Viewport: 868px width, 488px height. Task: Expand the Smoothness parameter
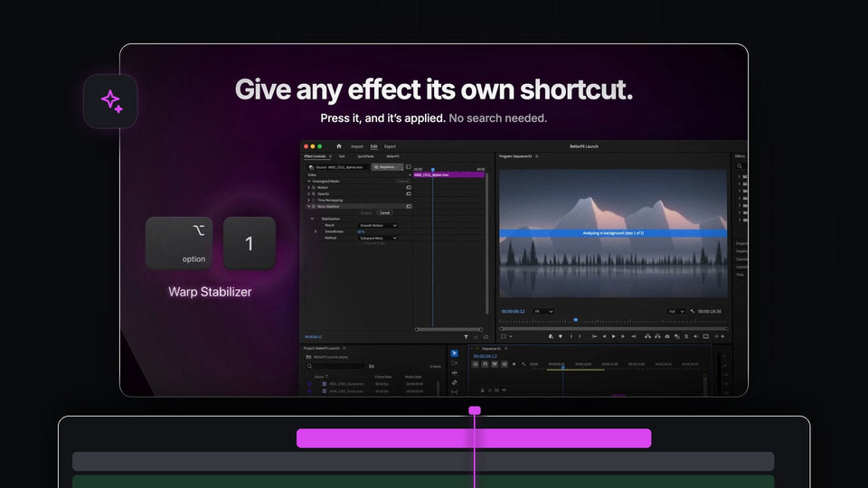pyautogui.click(x=316, y=232)
